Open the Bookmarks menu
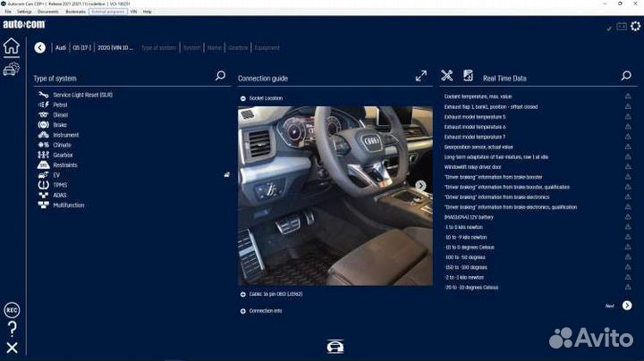The width and height of the screenshot is (644, 361). coord(75,12)
